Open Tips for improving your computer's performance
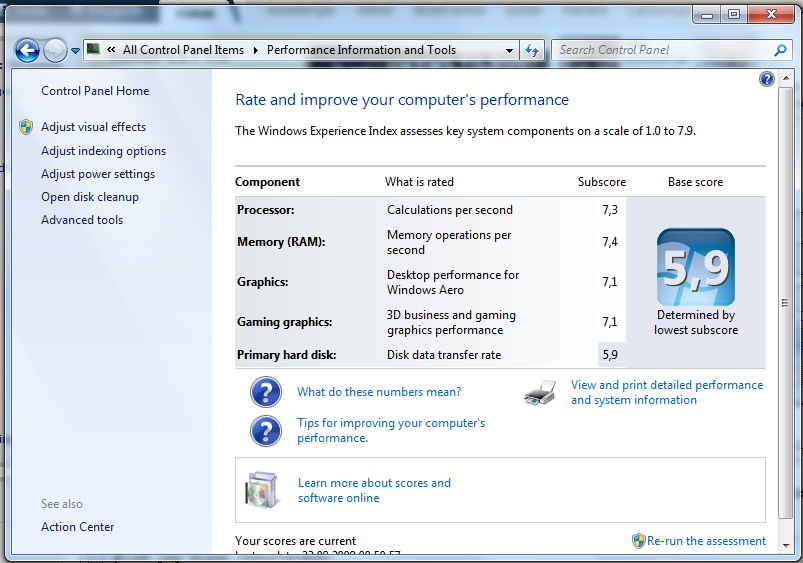This screenshot has width=803, height=563. point(391,430)
